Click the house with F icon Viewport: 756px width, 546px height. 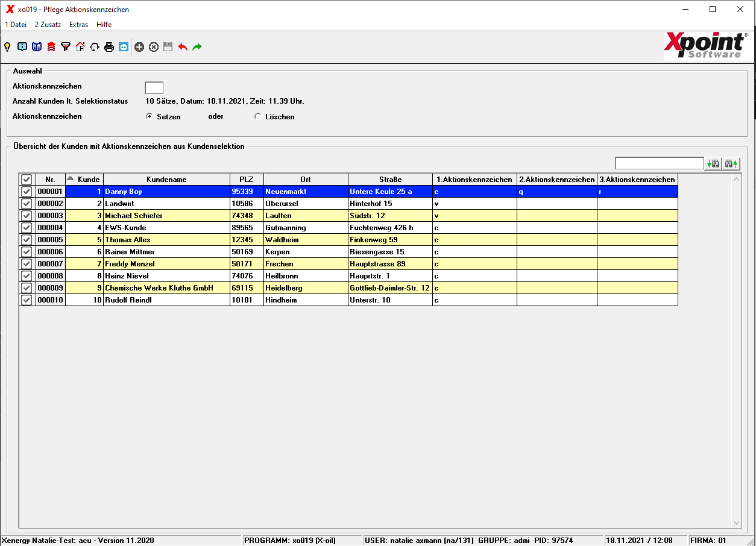coord(80,46)
